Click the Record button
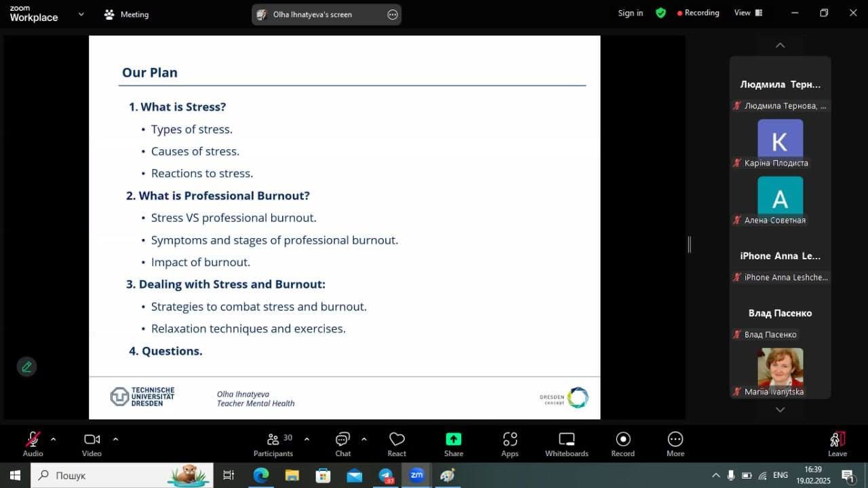This screenshot has height=488, width=868. pos(623,444)
